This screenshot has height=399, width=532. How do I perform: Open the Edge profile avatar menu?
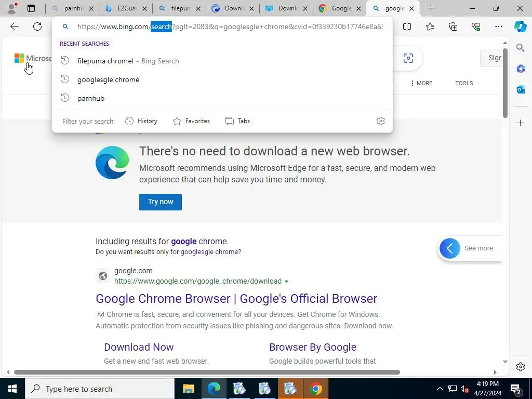tap(12, 8)
